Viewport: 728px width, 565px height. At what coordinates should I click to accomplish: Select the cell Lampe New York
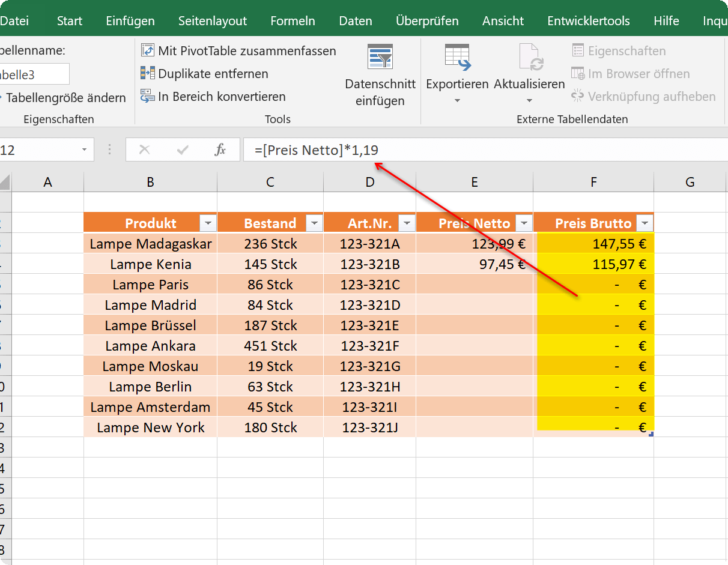tap(150, 427)
